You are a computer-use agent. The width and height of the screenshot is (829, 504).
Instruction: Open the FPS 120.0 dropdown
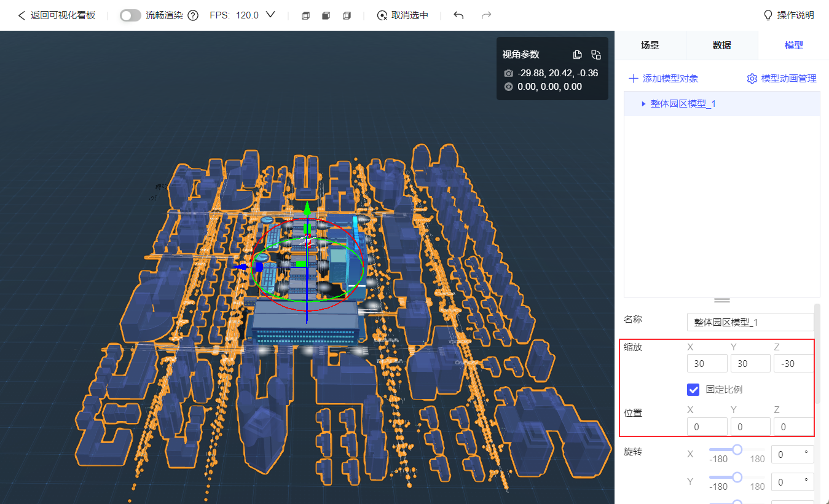tap(242, 15)
